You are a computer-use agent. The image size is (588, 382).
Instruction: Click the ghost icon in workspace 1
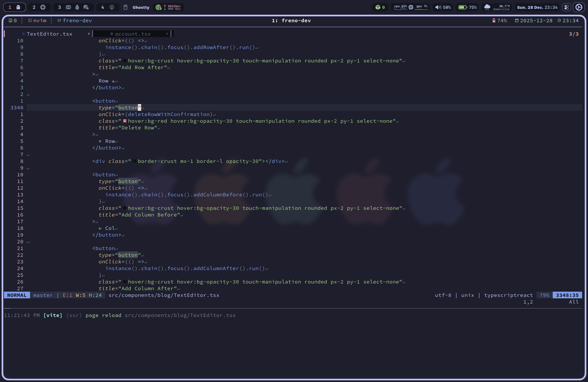18,7
